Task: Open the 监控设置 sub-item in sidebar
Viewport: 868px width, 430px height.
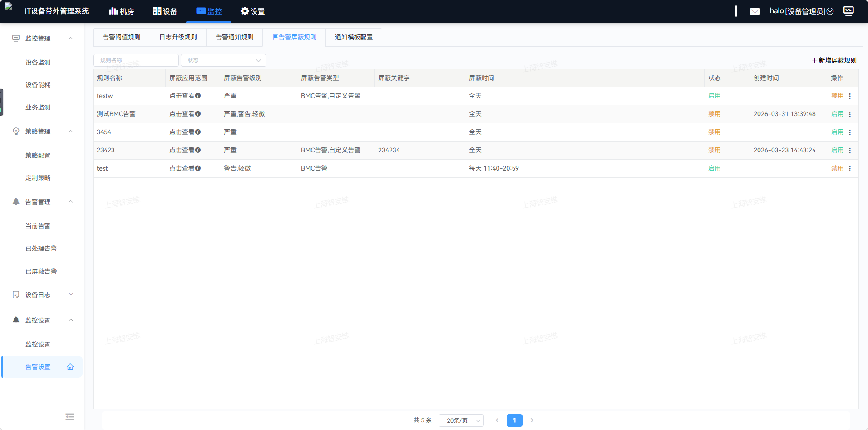Action: [38, 344]
